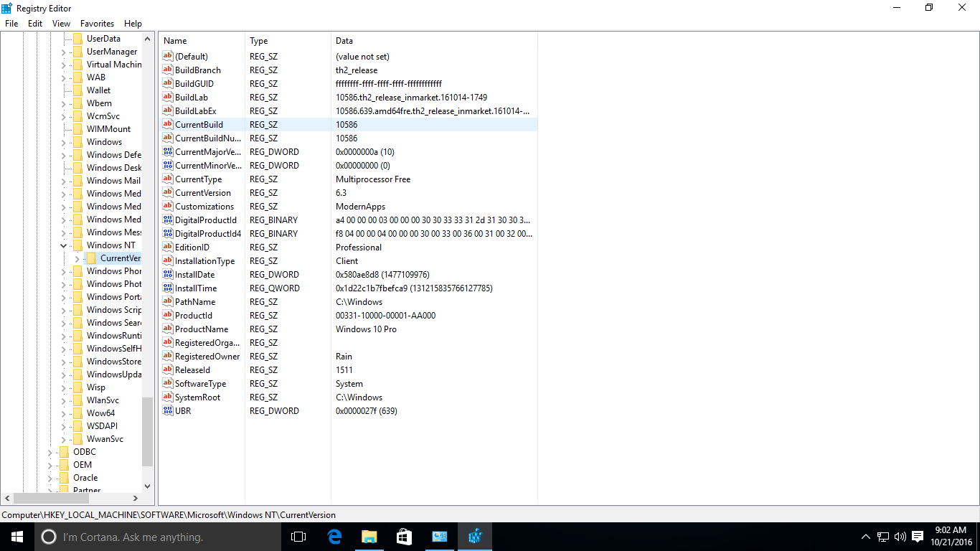Click the string icon of ProductName value
Image resolution: width=980 pixels, height=551 pixels.
click(168, 329)
